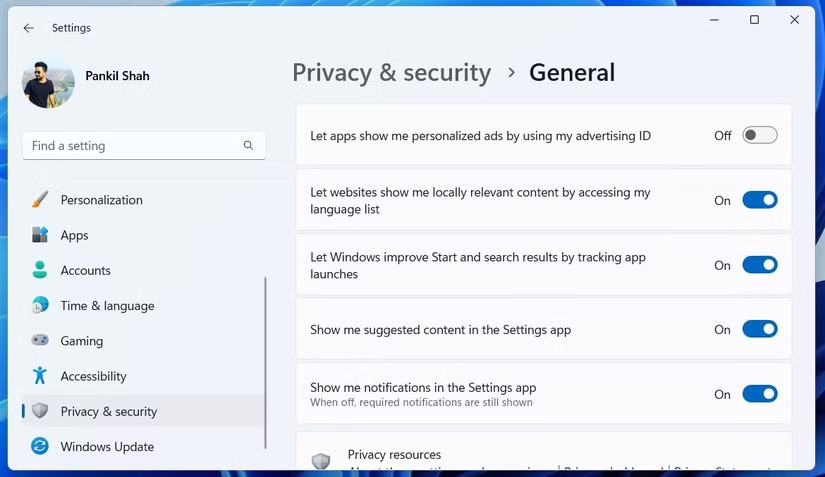Open Time & language settings
825x477 pixels.
click(143, 306)
